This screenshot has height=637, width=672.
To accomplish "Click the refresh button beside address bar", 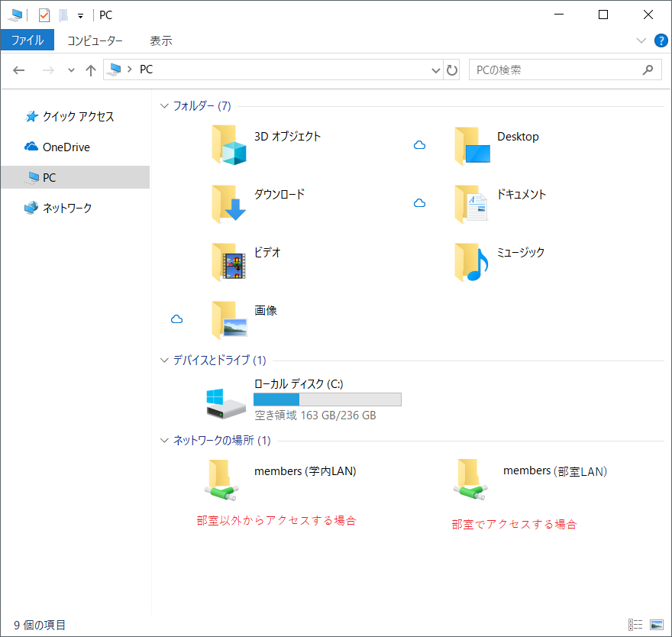I will click(452, 70).
